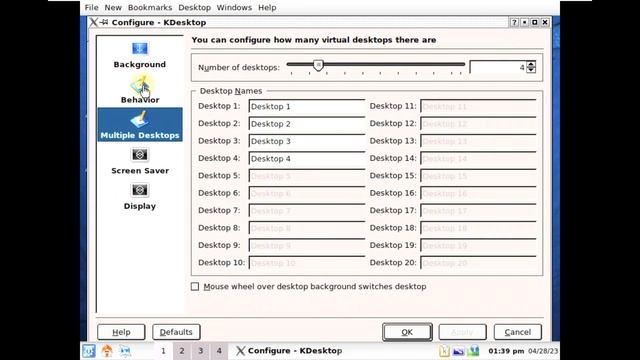Open the Help menu in menu bar
This screenshot has height=360, width=640.
[x=267, y=7]
